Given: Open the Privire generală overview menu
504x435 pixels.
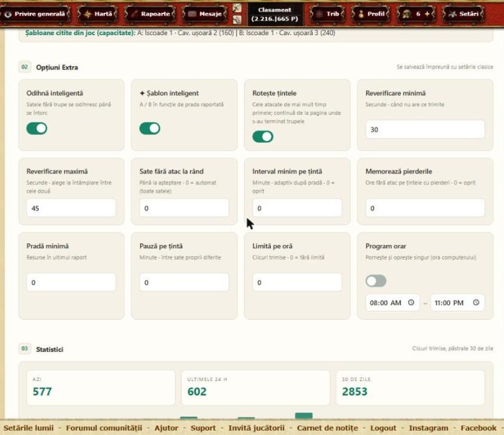Looking at the screenshot, I should [35, 14].
